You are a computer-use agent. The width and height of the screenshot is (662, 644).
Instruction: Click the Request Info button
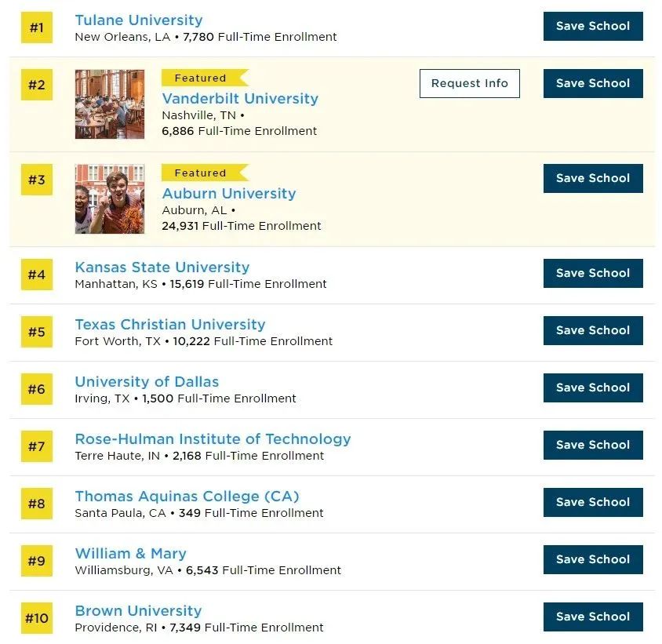tap(470, 83)
